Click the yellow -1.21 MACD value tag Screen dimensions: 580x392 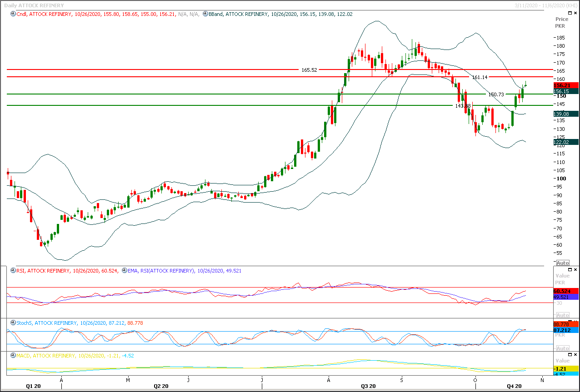(x=566, y=368)
